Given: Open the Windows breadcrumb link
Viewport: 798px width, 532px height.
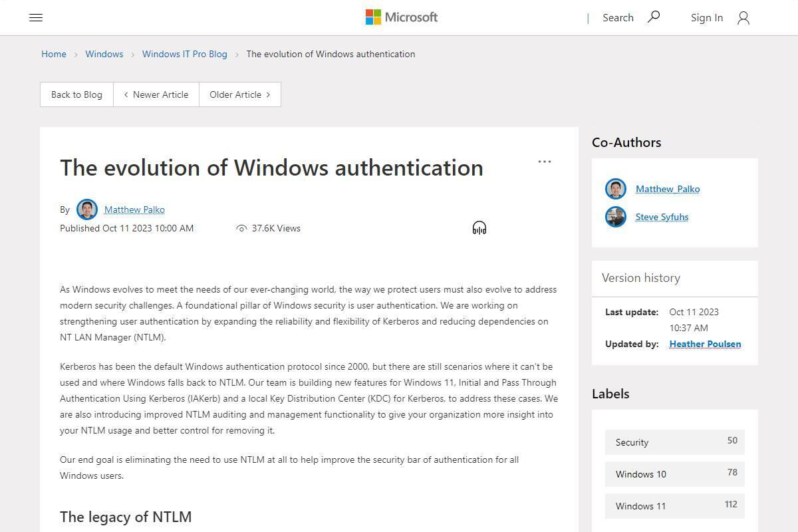Looking at the screenshot, I should point(104,54).
